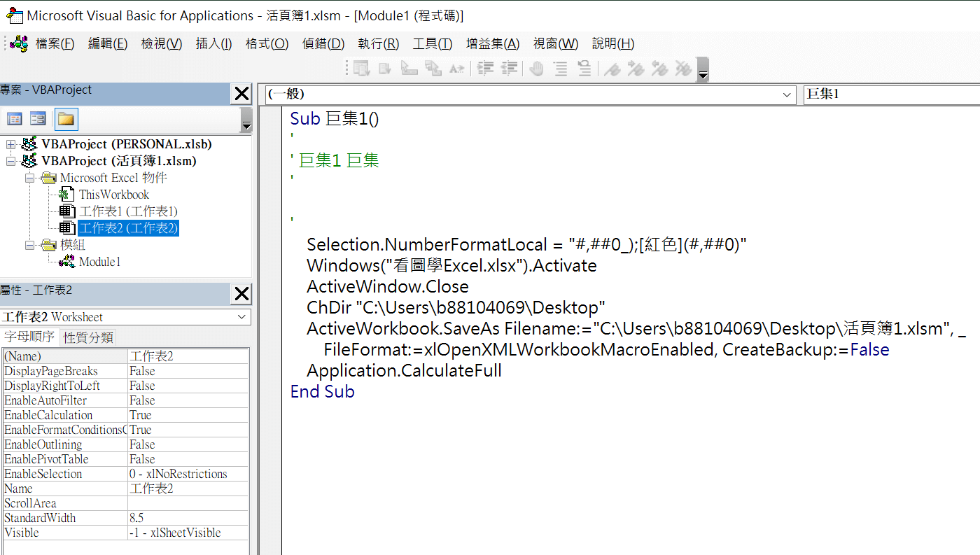This screenshot has width=980, height=555.
Task: Collapse the 模組 folder node
Action: [x=30, y=245]
